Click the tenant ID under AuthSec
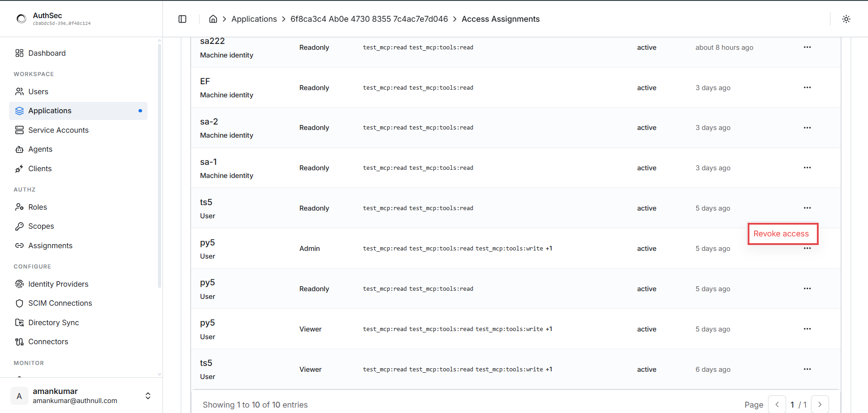868x413 pixels. point(62,24)
